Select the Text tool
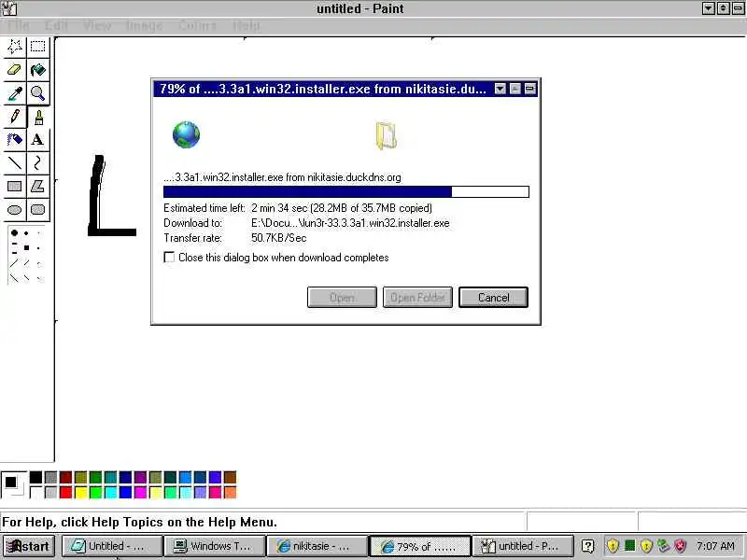The image size is (747, 560). 37,139
